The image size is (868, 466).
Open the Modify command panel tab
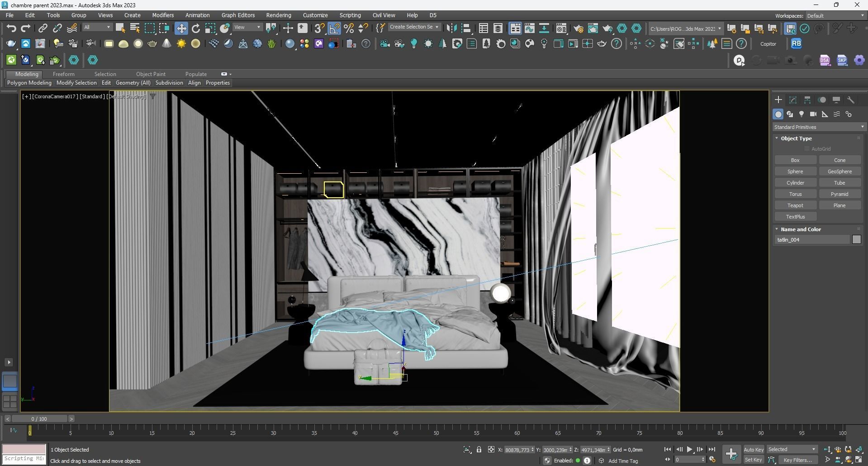coord(793,100)
